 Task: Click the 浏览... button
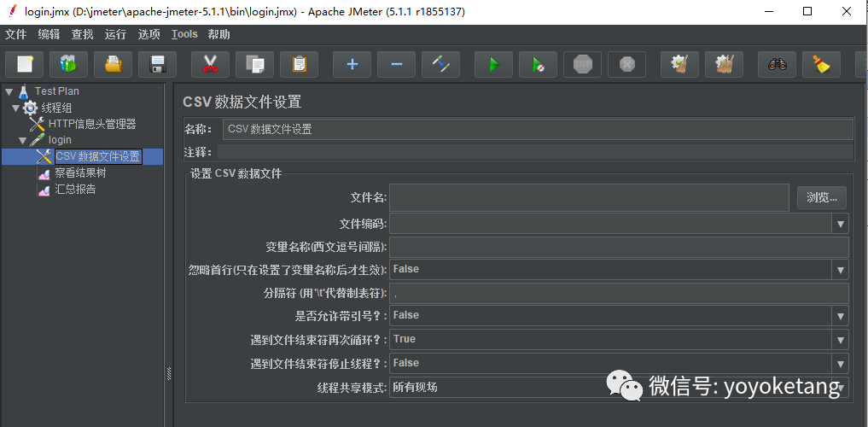822,198
